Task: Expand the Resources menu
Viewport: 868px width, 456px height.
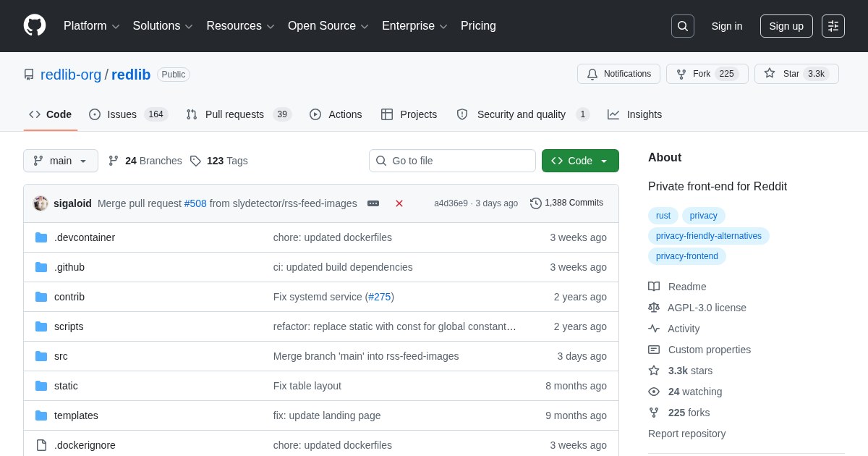Action: (241, 26)
